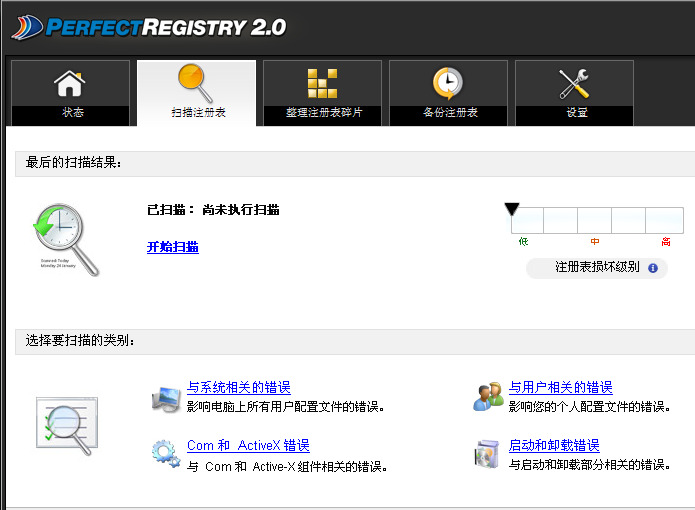
Task: Open 与系统相关的错误 category link
Action: (239, 387)
